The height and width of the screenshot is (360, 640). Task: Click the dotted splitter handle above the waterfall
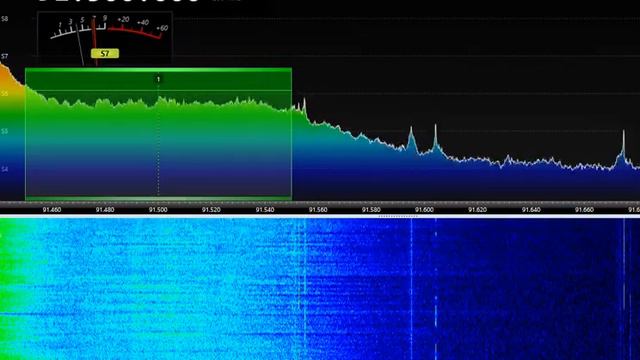pyautogui.click(x=398, y=216)
